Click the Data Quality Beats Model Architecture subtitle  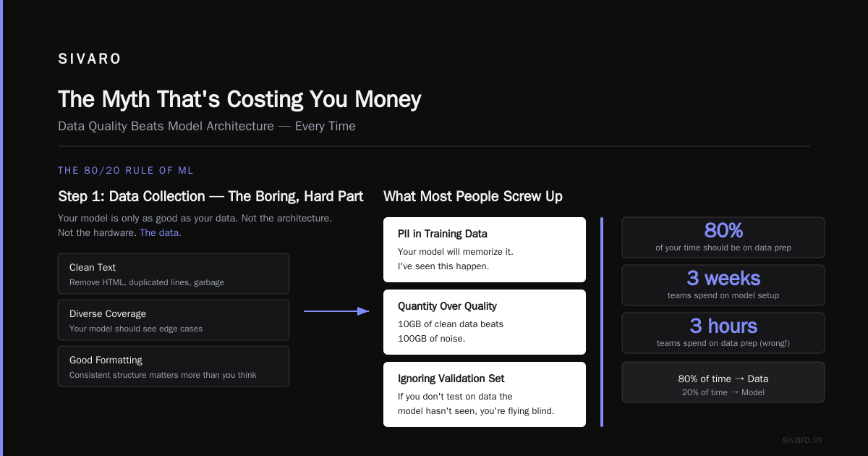click(x=207, y=126)
